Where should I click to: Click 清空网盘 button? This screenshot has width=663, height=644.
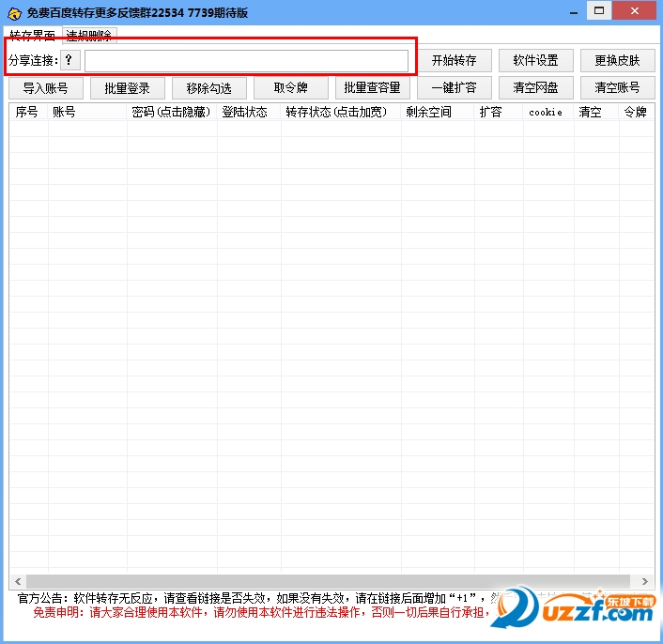[535, 88]
